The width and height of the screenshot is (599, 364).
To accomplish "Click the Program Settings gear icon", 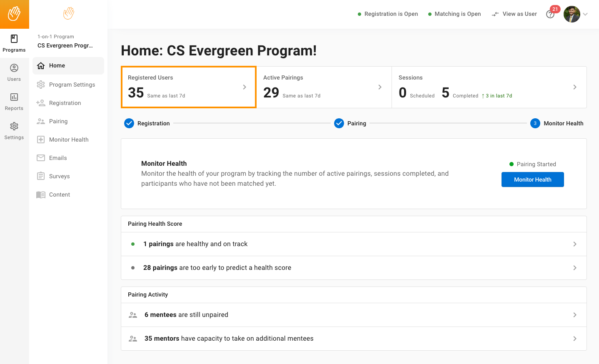I will tap(41, 85).
